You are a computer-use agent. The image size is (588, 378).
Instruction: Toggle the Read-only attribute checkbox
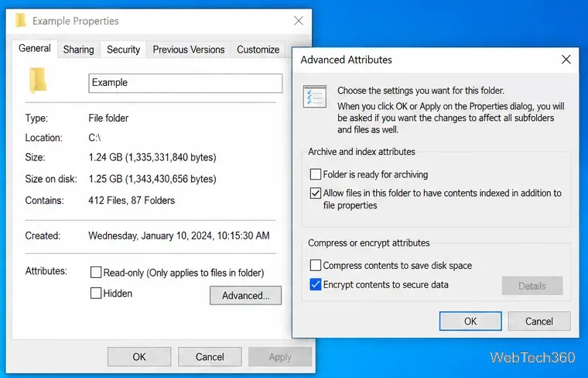pyautogui.click(x=96, y=272)
